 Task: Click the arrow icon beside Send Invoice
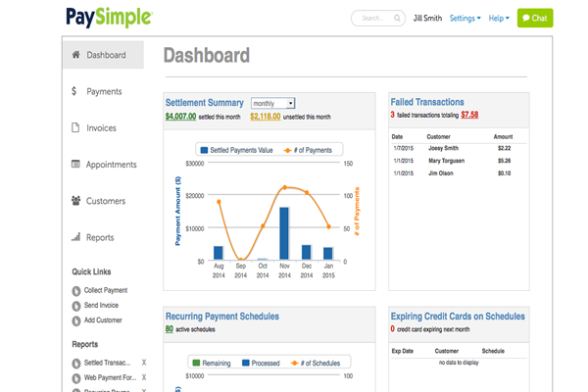click(x=76, y=306)
